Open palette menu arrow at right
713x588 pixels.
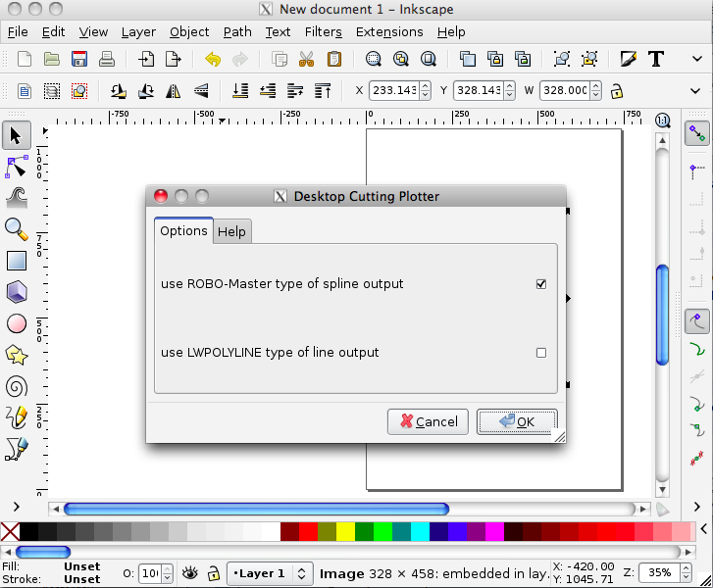[704, 529]
